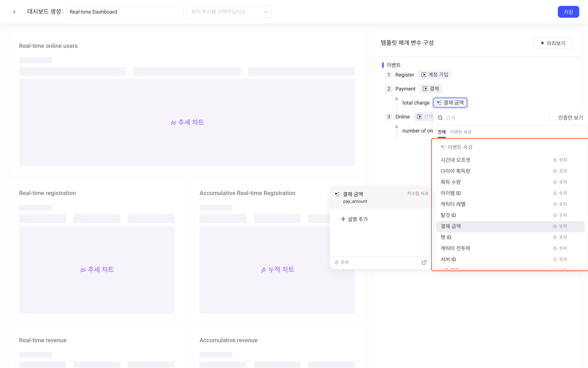Select 획득 수량 in the property list
588x368 pixels.
[510, 182]
